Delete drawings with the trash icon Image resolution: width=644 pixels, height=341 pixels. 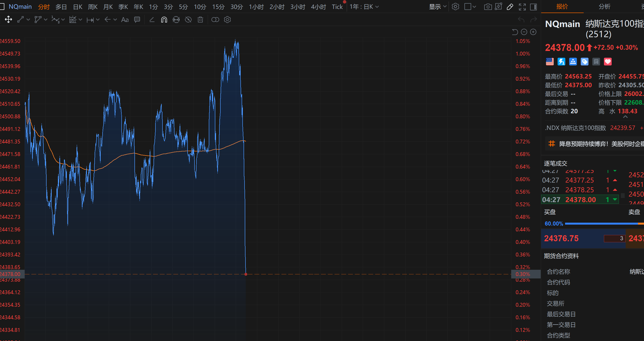(200, 20)
